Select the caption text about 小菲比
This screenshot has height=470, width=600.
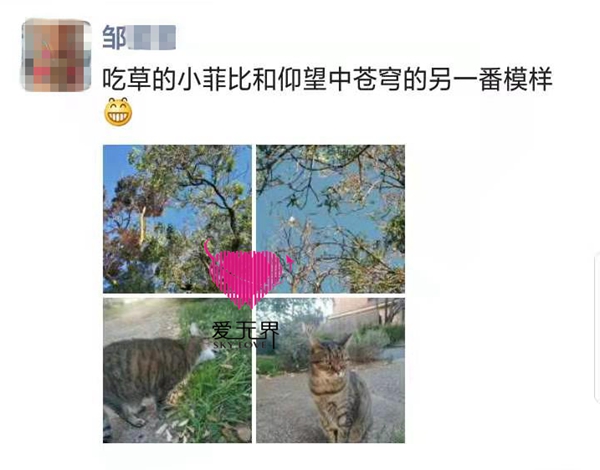click(x=328, y=79)
